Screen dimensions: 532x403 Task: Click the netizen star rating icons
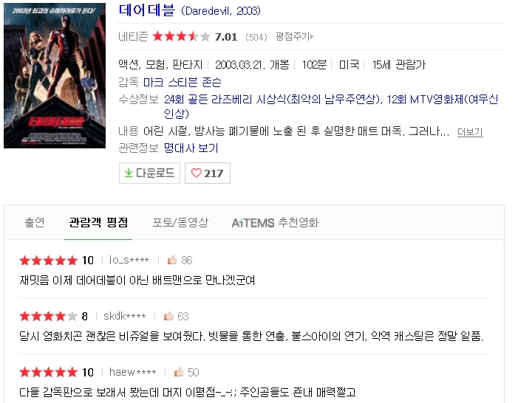(181, 36)
